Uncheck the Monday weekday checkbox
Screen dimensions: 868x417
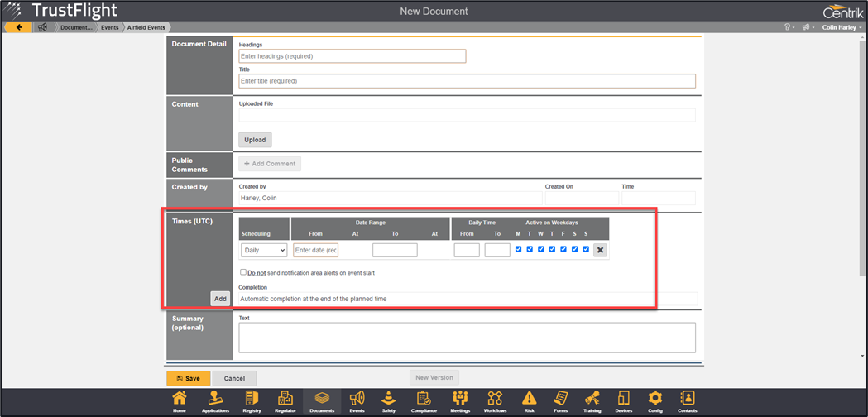518,249
